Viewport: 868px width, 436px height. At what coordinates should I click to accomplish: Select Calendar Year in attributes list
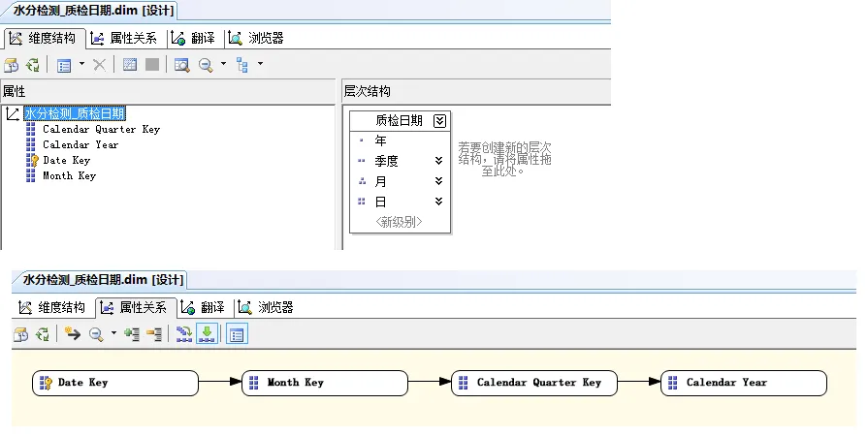(x=80, y=145)
